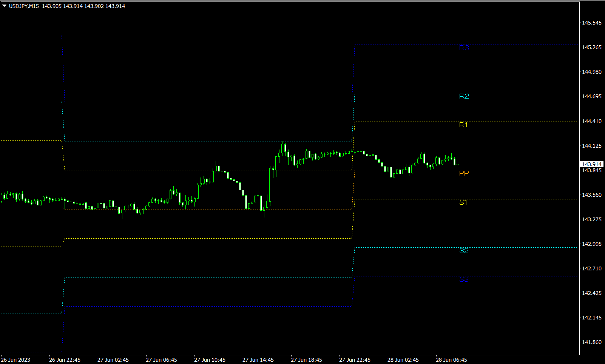Click the 144.410 price scale value
Image resolution: width=605 pixels, height=364 pixels.
[592, 121]
